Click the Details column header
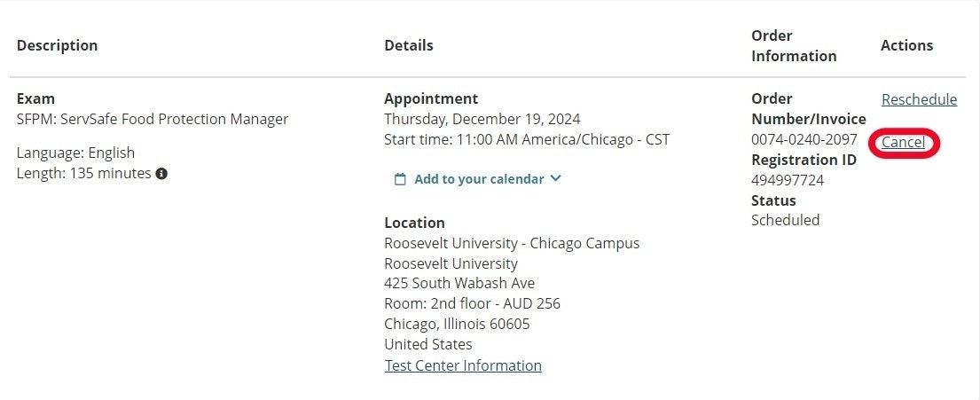This screenshot has height=400, width=980. pos(409,45)
